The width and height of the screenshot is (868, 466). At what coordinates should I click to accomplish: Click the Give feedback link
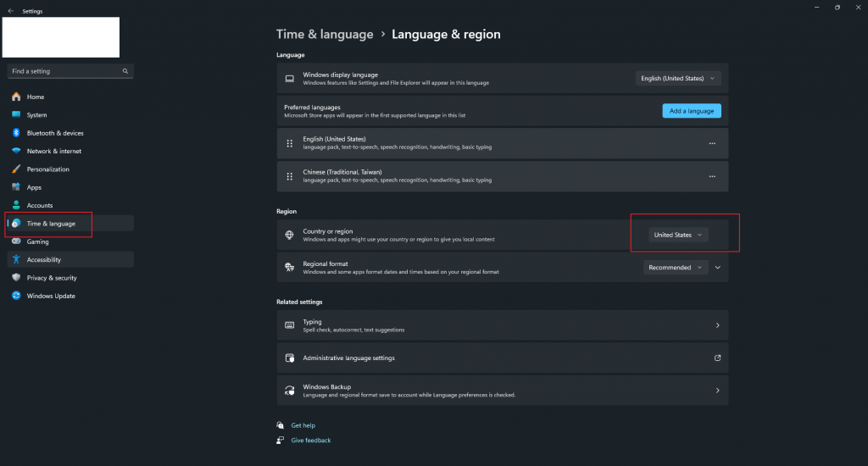pyautogui.click(x=310, y=441)
